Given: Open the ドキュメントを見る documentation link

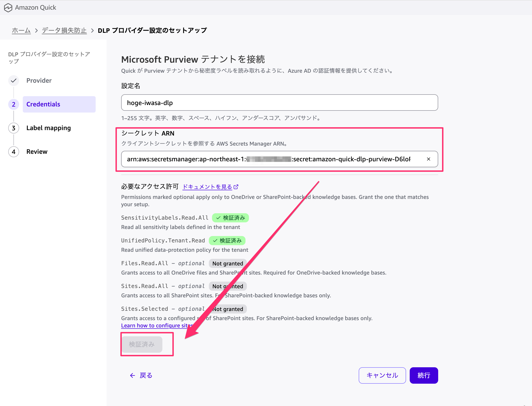Looking at the screenshot, I should pos(207,187).
